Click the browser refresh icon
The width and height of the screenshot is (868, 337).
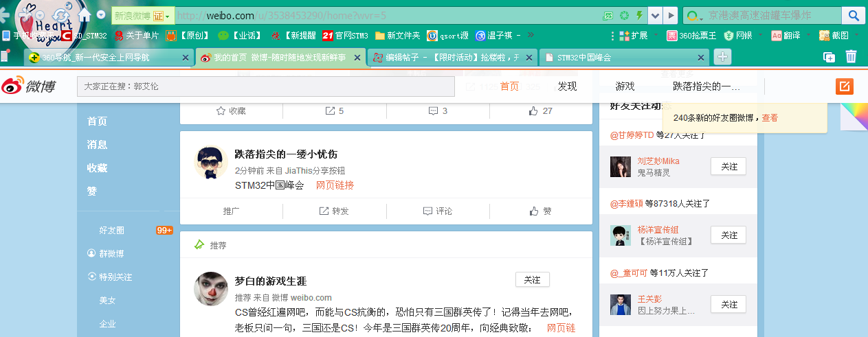[x=61, y=14]
